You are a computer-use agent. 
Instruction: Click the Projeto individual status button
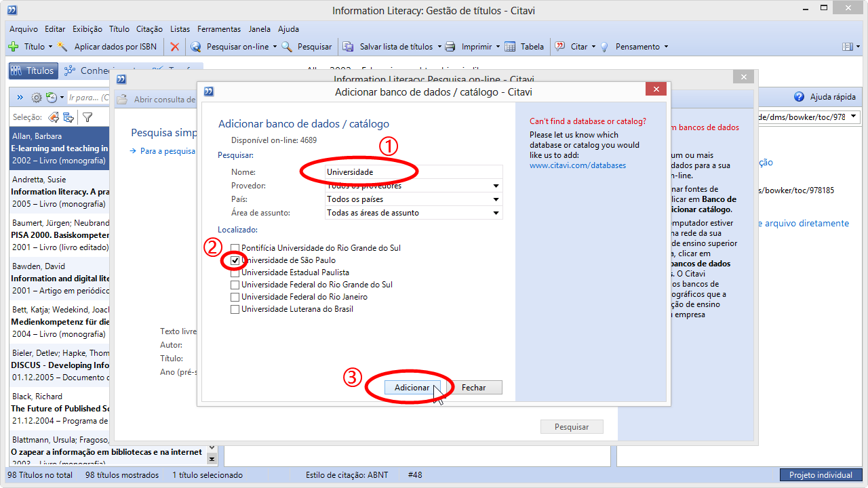pos(821,475)
